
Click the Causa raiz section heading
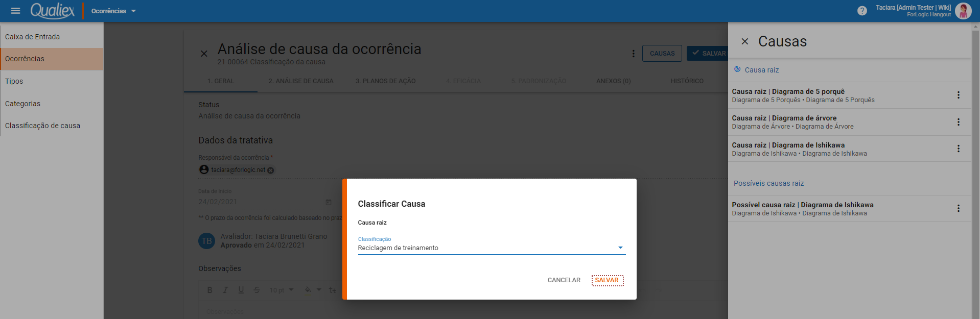click(762, 70)
